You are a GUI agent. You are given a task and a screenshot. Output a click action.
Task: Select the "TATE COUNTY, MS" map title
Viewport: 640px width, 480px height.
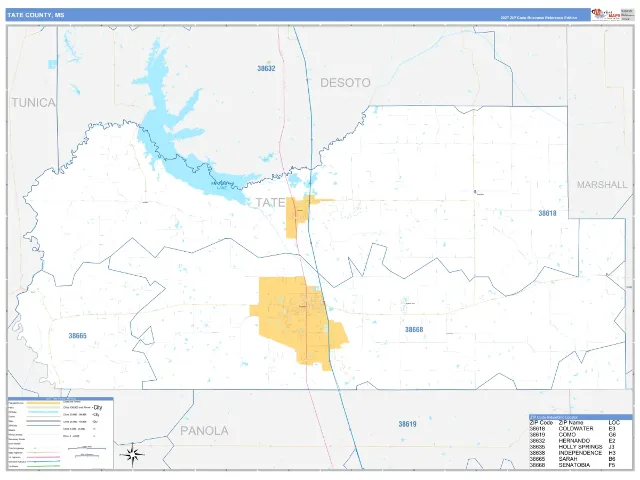click(x=36, y=15)
